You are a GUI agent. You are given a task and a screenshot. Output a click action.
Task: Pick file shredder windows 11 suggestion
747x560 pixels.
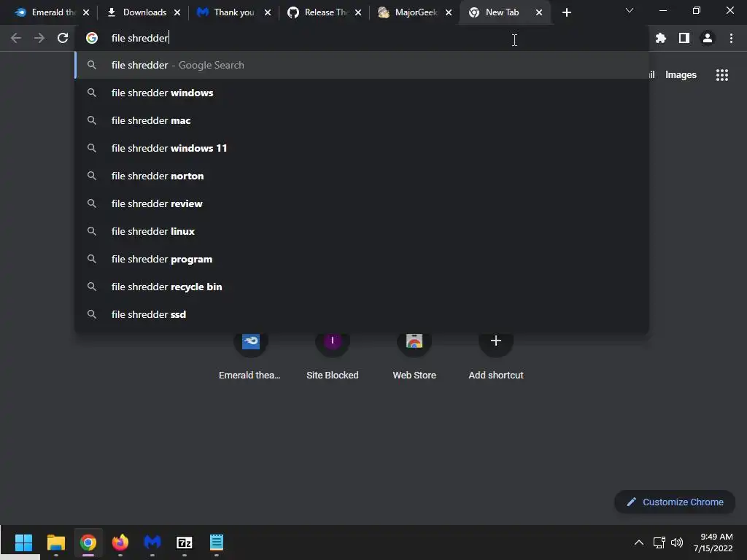(x=362, y=148)
